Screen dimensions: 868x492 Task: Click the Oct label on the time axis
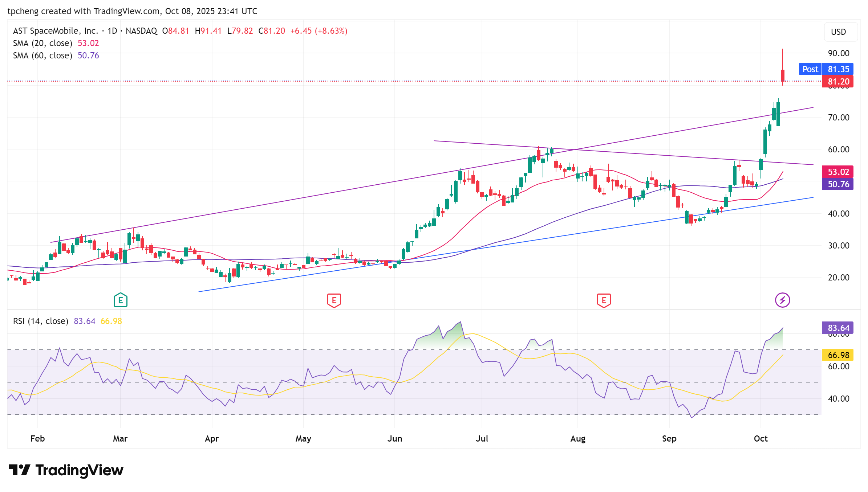click(760, 439)
